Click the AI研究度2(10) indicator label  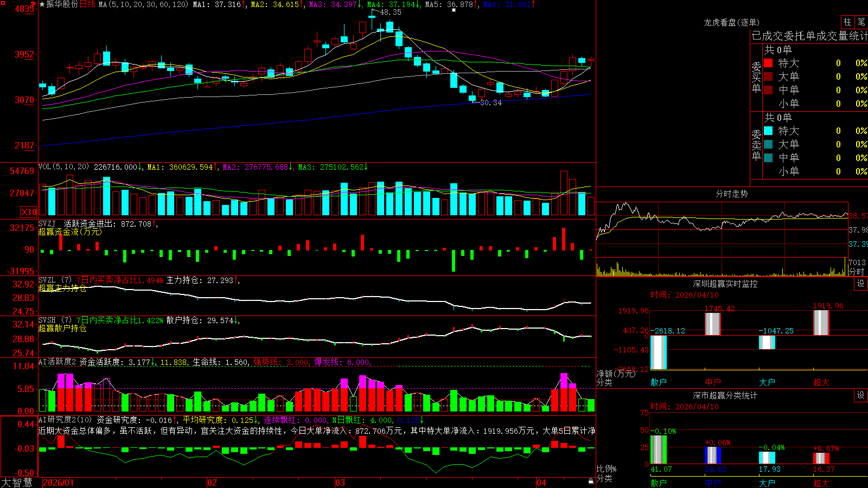click(x=65, y=420)
